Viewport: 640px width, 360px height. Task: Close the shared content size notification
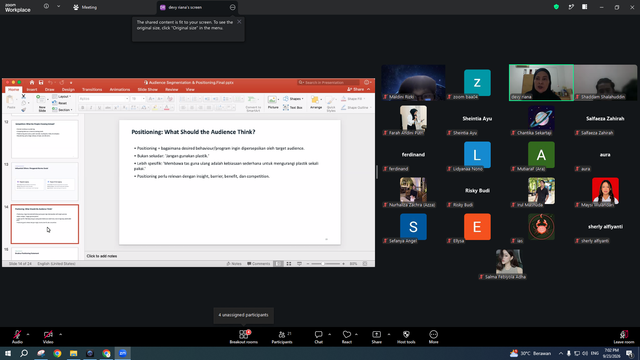(239, 22)
